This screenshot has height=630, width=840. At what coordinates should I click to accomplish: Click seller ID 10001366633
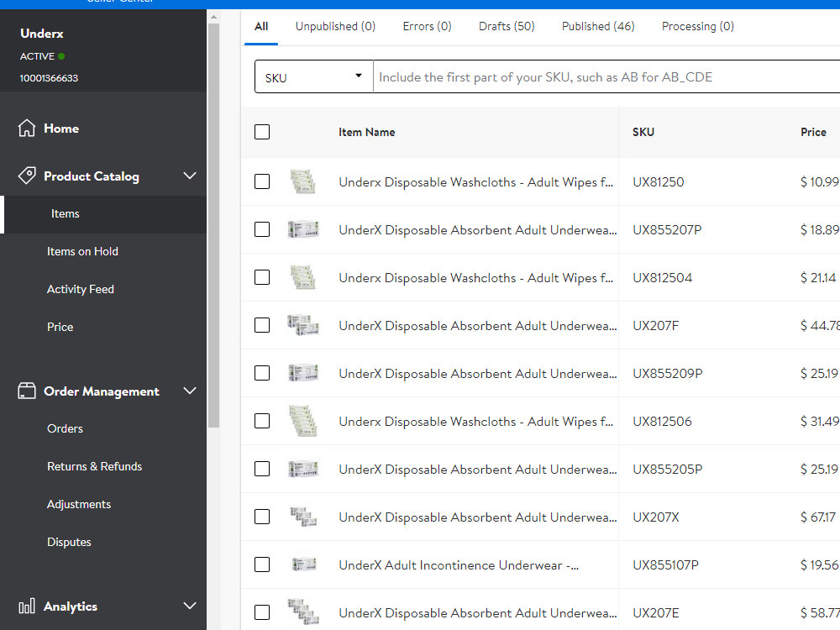click(x=49, y=78)
